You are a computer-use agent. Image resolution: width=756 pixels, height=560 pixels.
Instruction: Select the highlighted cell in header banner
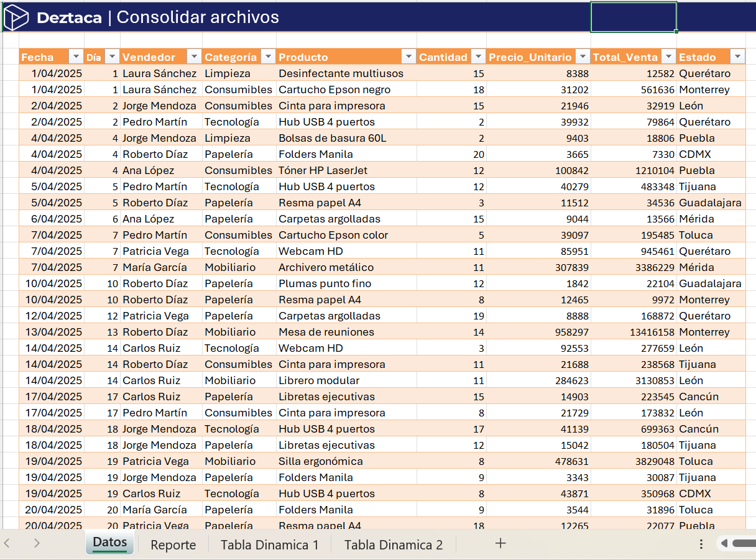tap(634, 17)
